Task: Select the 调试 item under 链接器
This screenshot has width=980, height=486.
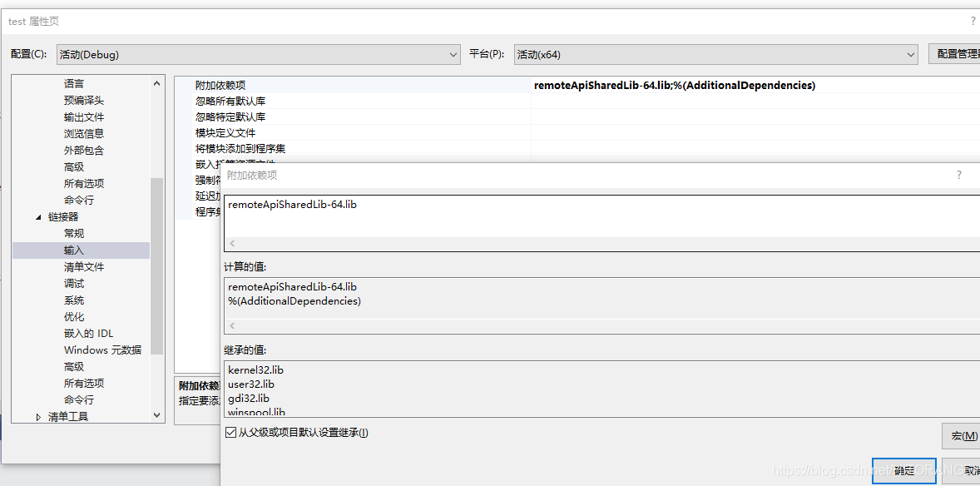Action: pos(73,283)
